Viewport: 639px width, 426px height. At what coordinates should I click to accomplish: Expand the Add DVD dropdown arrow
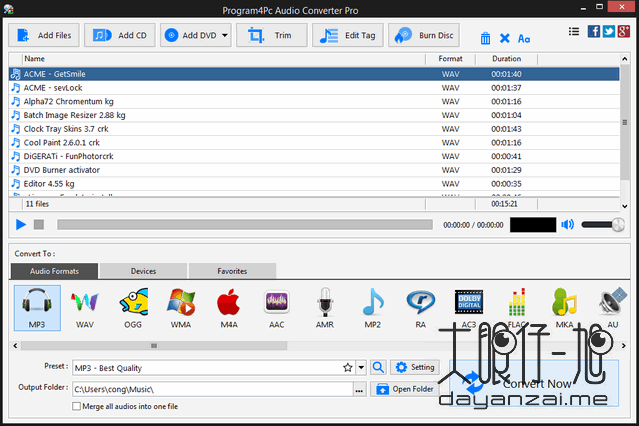click(225, 35)
